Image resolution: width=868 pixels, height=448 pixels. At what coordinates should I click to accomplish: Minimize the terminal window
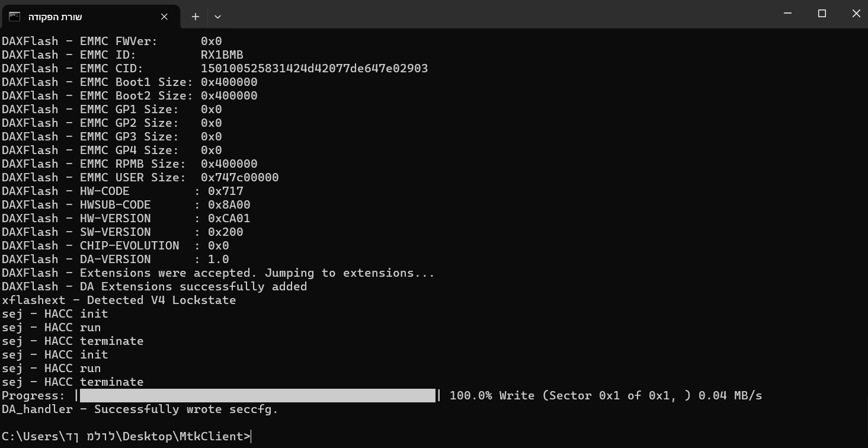coord(787,13)
